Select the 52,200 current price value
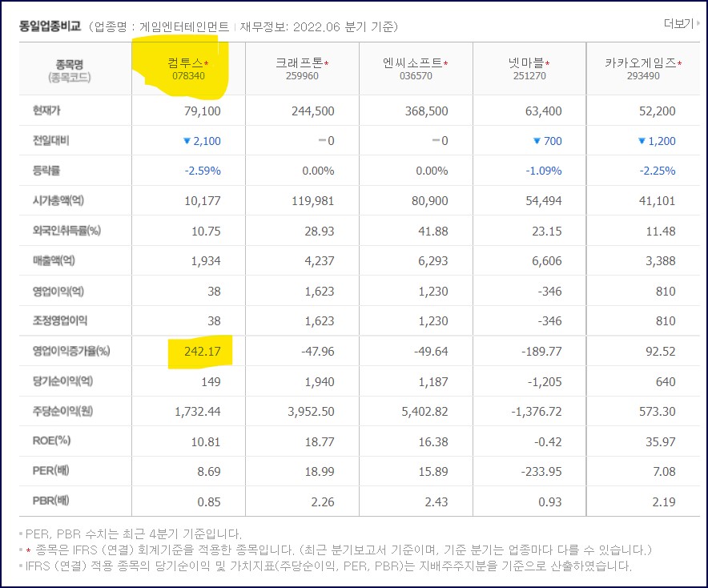The width and height of the screenshot is (708, 588). coord(658,111)
